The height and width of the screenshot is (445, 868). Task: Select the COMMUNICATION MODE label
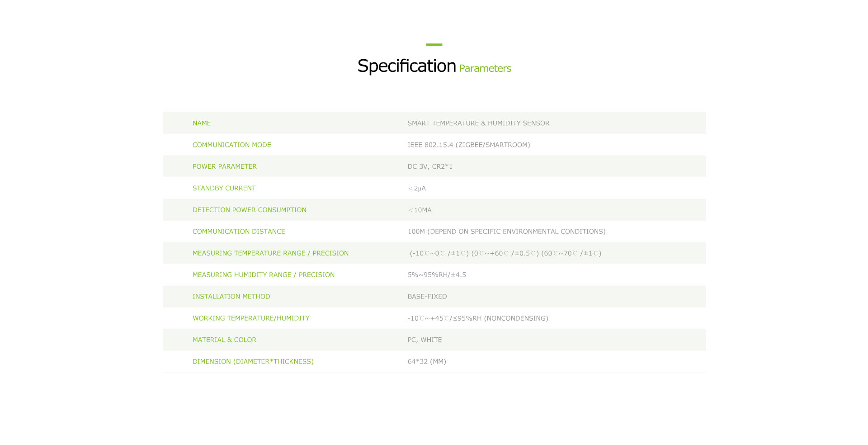(x=232, y=145)
